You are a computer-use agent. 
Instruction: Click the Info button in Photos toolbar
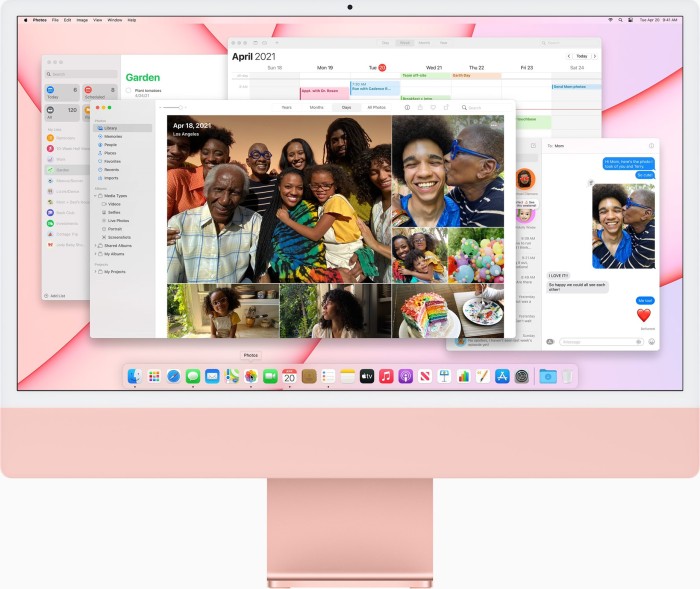(x=407, y=107)
